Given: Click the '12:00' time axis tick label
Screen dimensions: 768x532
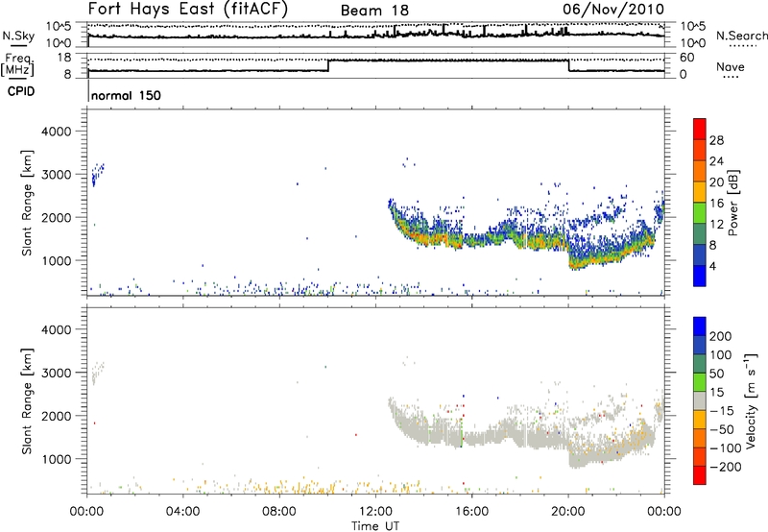Looking at the screenshot, I should (x=375, y=512).
